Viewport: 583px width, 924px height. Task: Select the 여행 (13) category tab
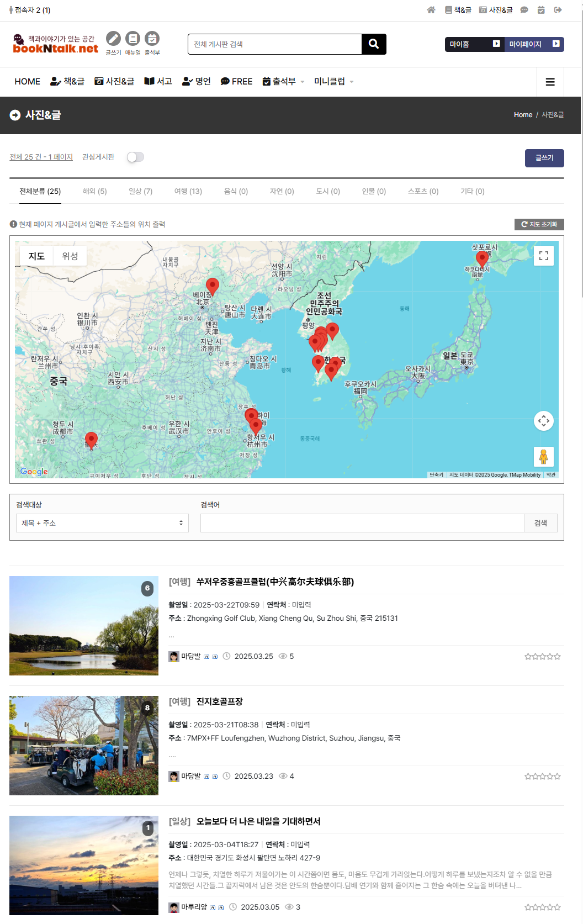(188, 192)
